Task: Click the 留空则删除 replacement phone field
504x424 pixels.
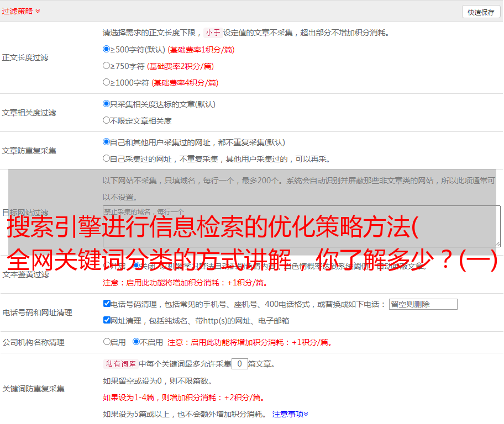Action: point(423,304)
